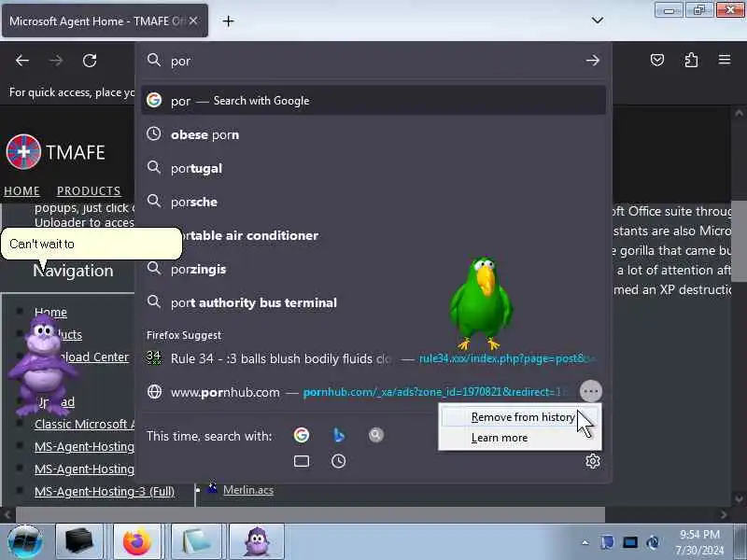Open the Firefox hamburger application menu
Viewport: 747px width, 560px height.
point(725,60)
